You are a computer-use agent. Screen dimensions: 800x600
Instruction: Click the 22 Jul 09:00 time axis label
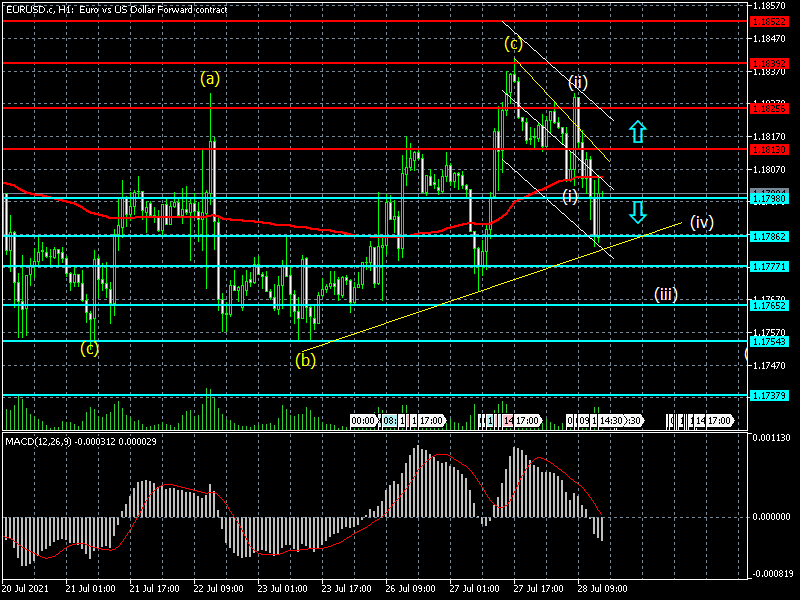218,588
